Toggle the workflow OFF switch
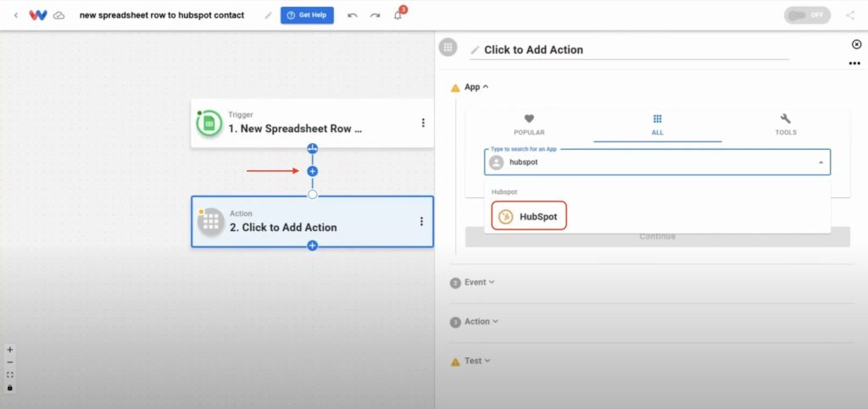 [807, 15]
